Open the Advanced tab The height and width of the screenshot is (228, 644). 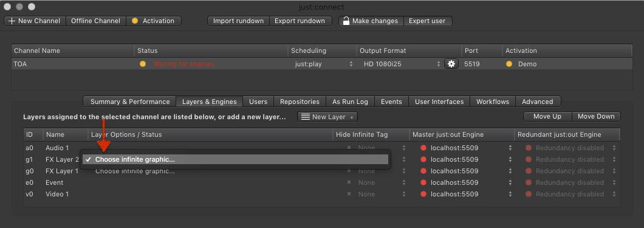point(538,102)
